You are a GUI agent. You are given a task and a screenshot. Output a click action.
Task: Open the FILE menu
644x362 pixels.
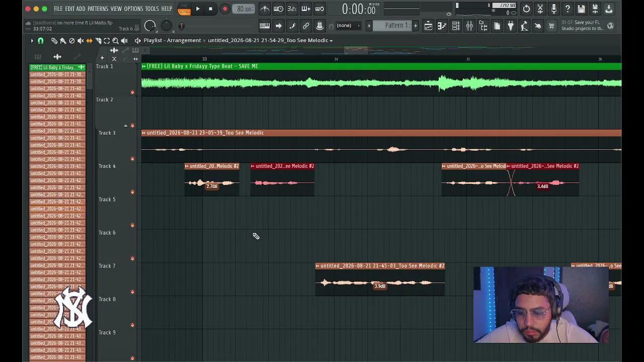(58, 9)
